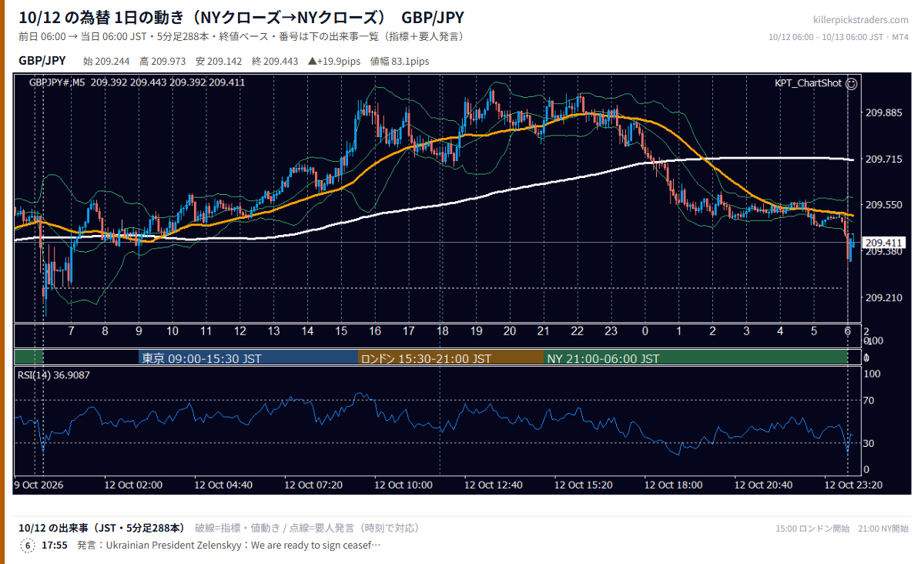This screenshot has height=564, width=924.
Task: Click the timestamp 12 Oct 07:20
Action: [x=313, y=485]
